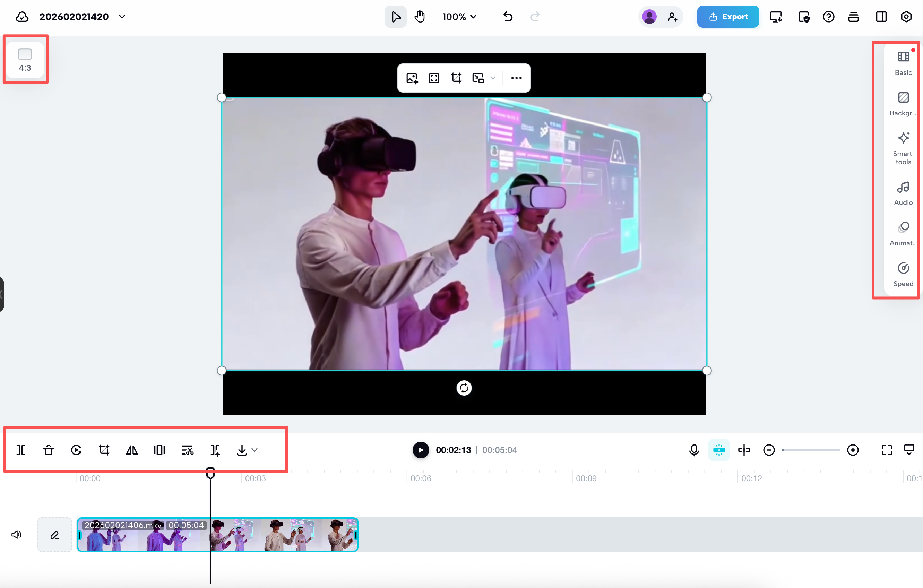This screenshot has height=588, width=923.
Task: Mute the video track audio
Action: click(17, 535)
